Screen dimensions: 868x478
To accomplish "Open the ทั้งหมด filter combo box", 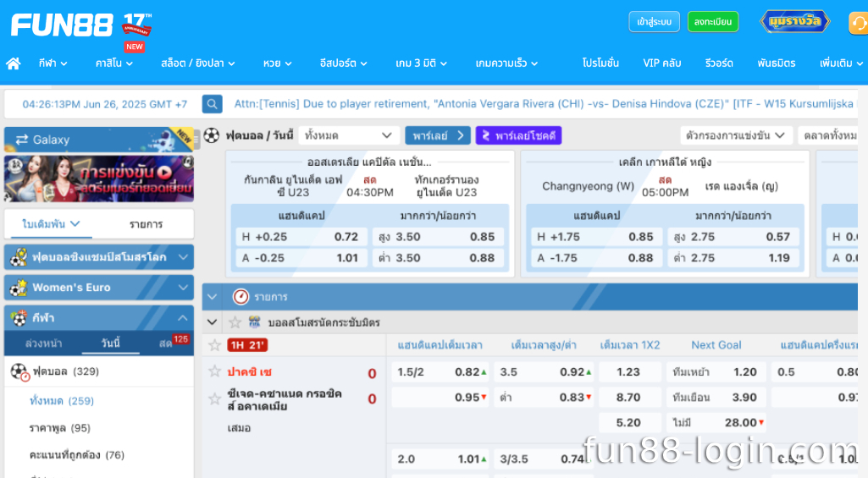I will click(x=348, y=135).
